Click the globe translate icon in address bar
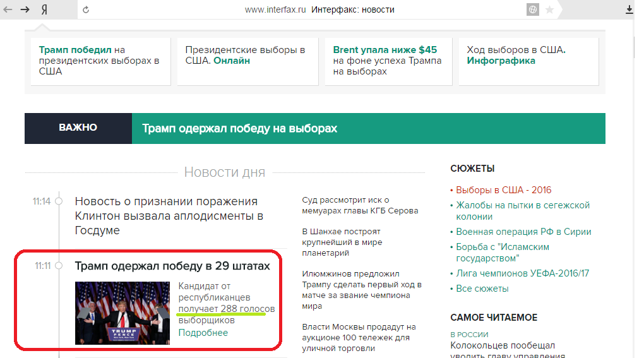Viewport: 644px width, 358px height. (533, 9)
